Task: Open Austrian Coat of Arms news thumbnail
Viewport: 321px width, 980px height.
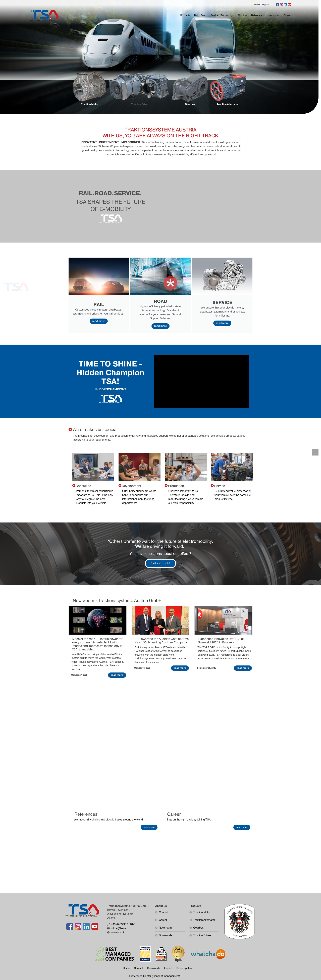Action: 160,620
